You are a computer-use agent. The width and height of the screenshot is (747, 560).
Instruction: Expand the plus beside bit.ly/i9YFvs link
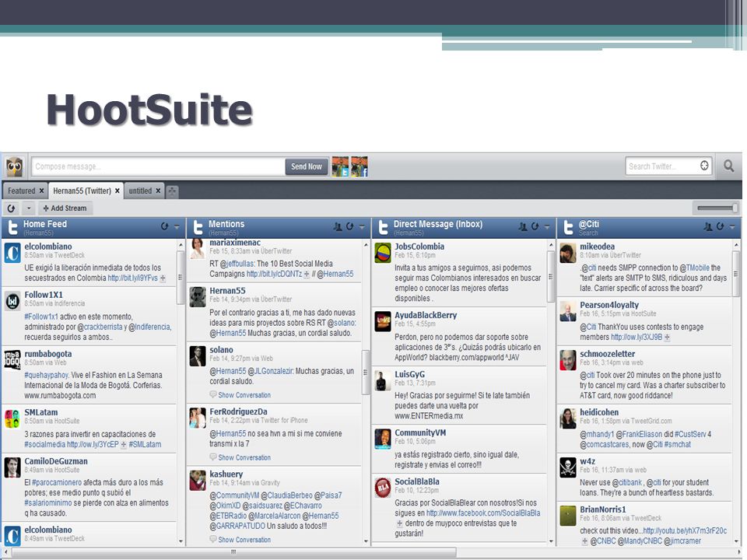pyautogui.click(x=163, y=278)
